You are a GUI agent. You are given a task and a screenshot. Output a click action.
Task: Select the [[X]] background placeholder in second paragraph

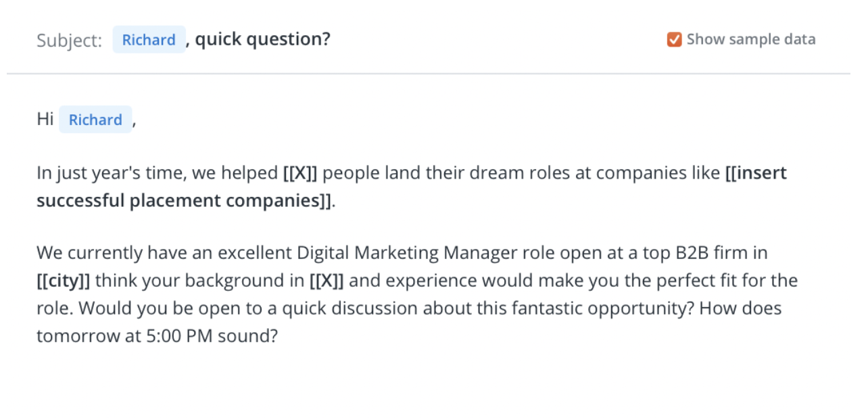(327, 280)
